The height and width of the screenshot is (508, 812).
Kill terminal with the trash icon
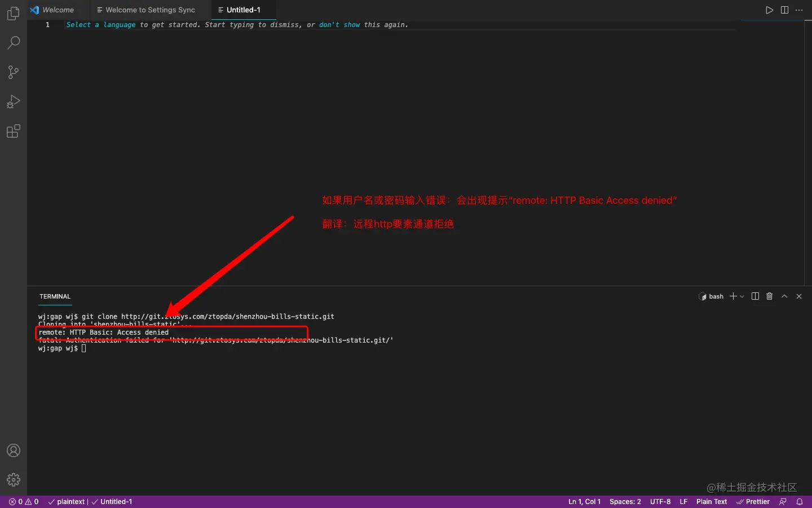[769, 296]
